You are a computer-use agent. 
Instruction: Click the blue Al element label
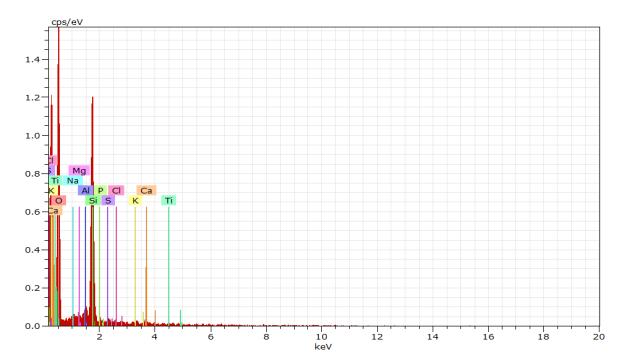(86, 191)
